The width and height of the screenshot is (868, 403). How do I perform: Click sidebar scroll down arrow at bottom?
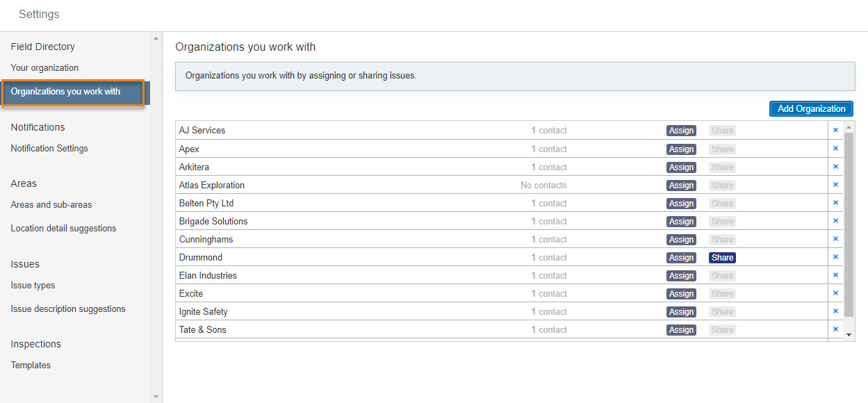point(156,397)
